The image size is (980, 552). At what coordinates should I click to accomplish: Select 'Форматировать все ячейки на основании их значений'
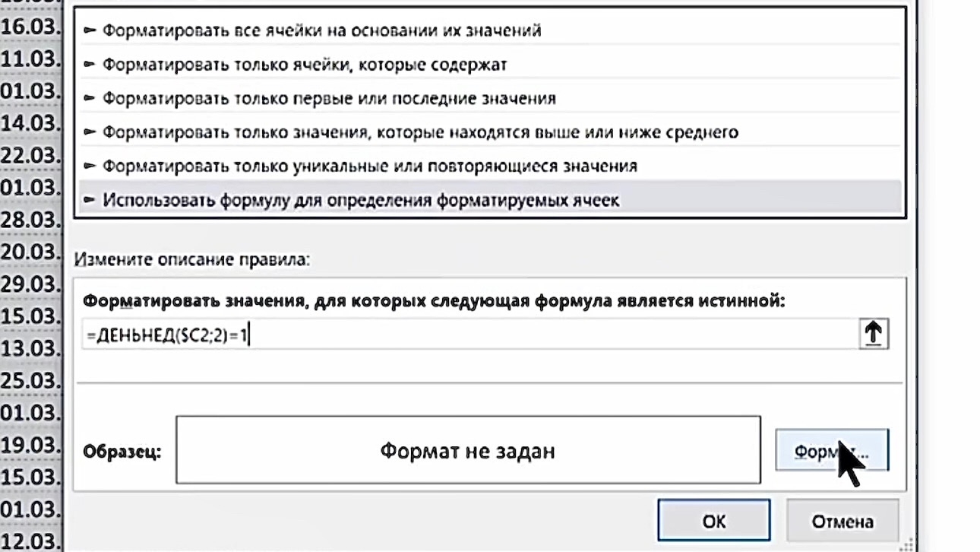click(322, 31)
